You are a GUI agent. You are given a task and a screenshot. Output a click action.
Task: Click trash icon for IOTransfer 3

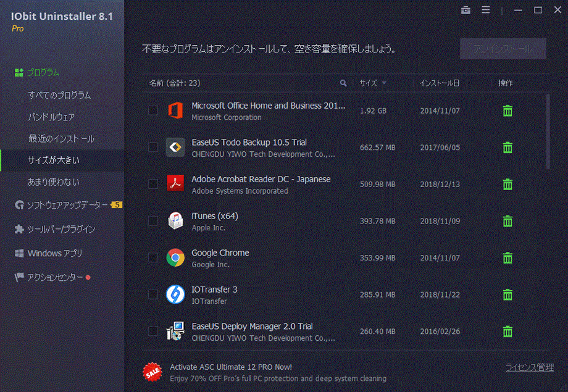[x=507, y=294]
